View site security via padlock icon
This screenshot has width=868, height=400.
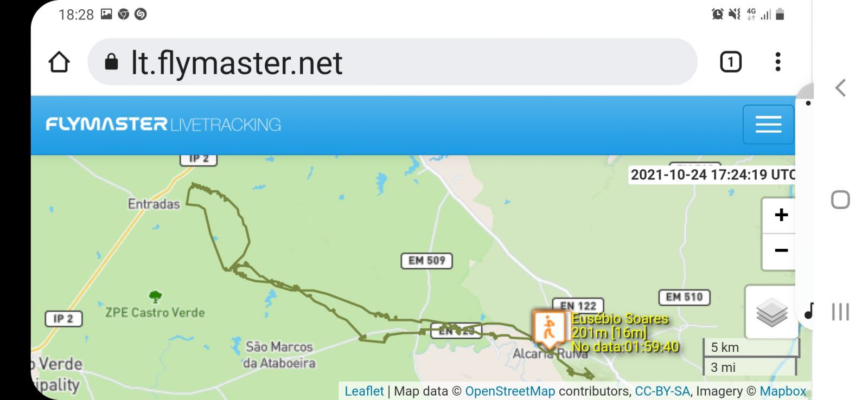(111, 62)
